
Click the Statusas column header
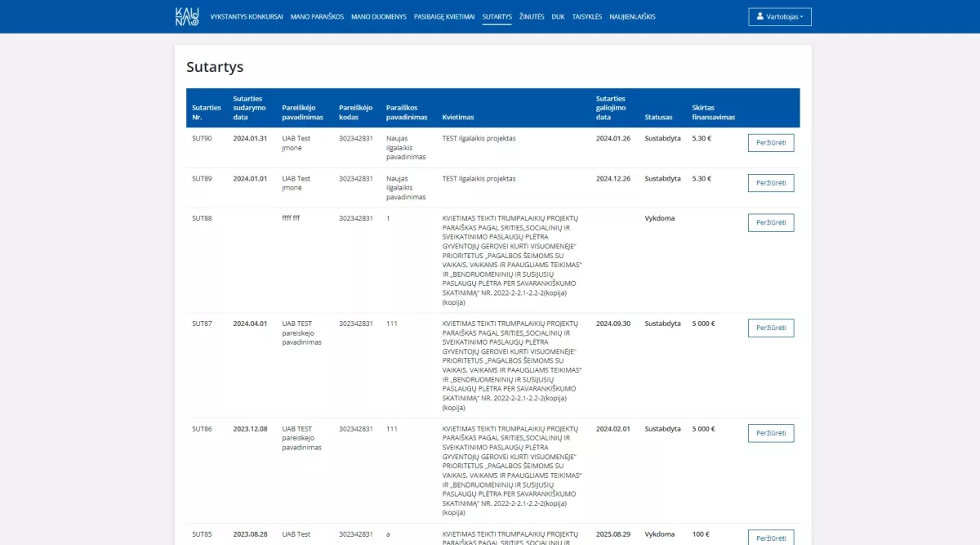coord(658,117)
